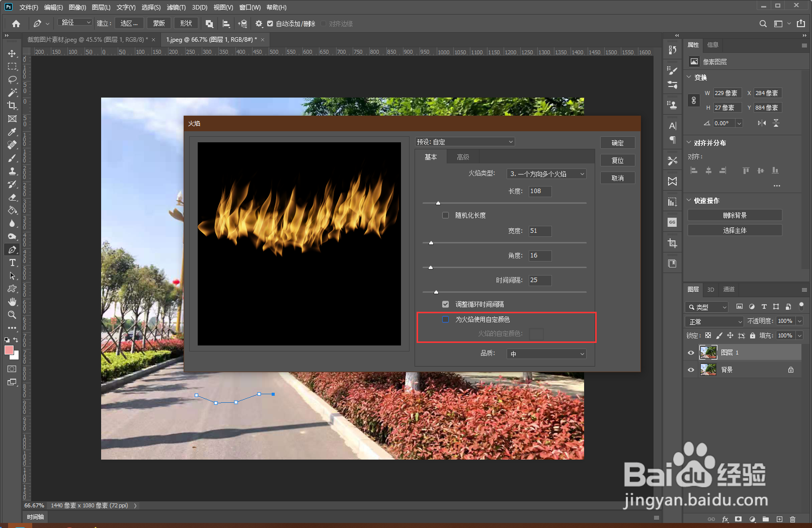Select the Eraser tool
Screen dimensions: 812x528
click(12, 197)
